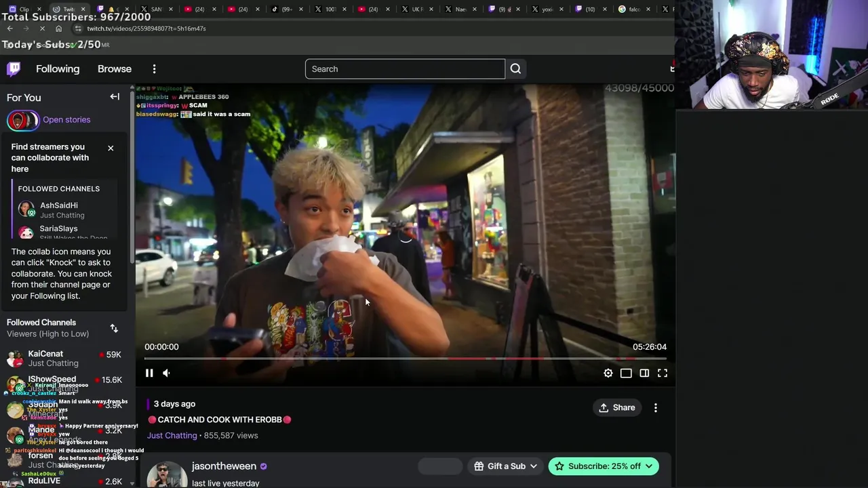The width and height of the screenshot is (868, 488).
Task: Open the RduLIVE channel
Action: 64,481
